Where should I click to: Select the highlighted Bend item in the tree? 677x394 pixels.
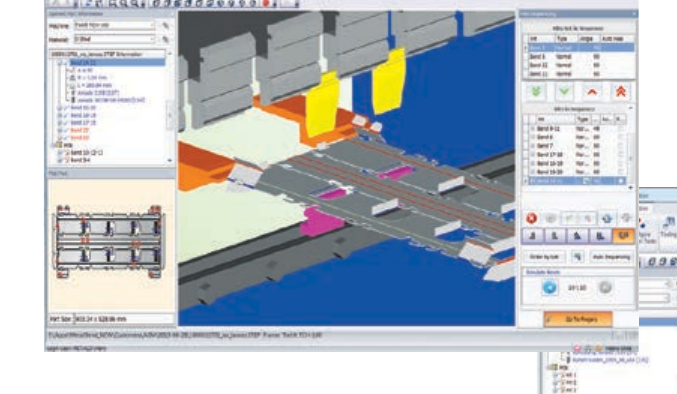(117, 63)
